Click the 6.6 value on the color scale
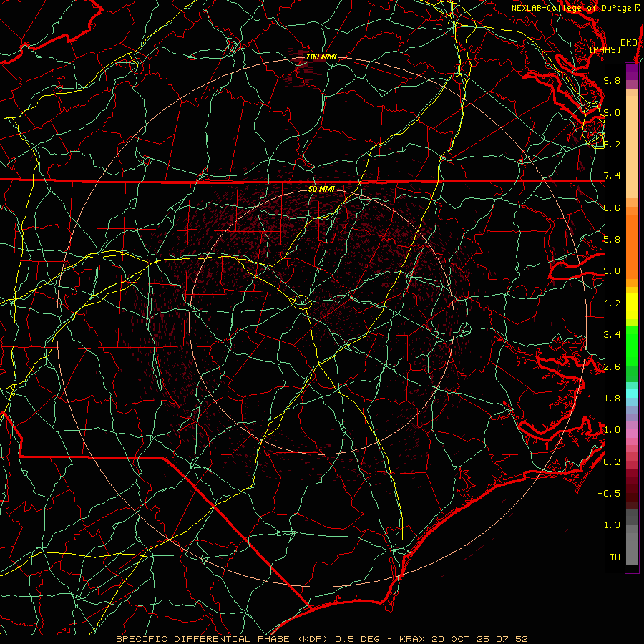The width and height of the screenshot is (644, 644). tap(612, 208)
